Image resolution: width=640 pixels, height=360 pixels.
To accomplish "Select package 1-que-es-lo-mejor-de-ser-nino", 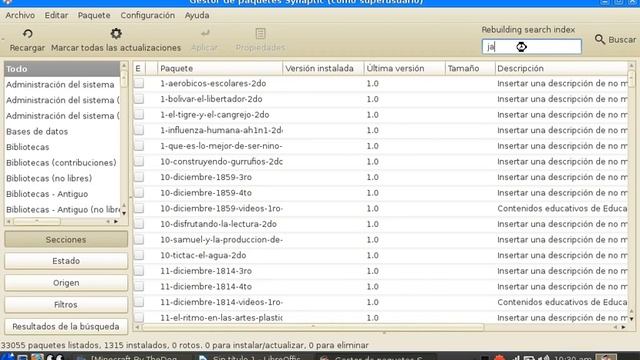I will 221,146.
